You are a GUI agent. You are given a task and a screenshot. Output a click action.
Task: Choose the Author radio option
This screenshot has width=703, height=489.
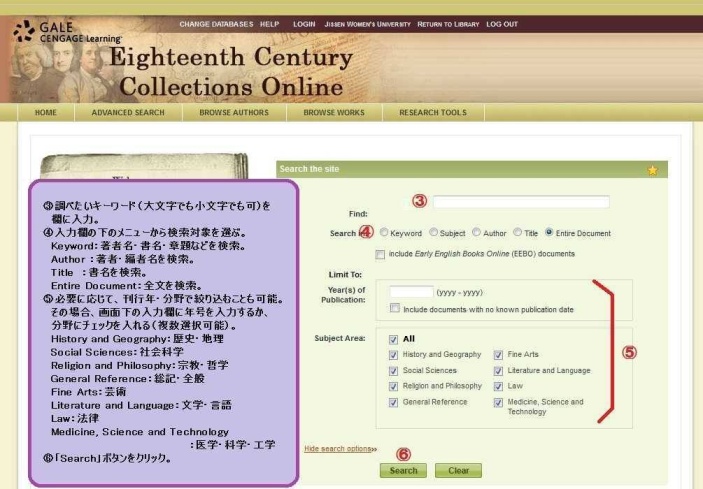tap(476, 234)
